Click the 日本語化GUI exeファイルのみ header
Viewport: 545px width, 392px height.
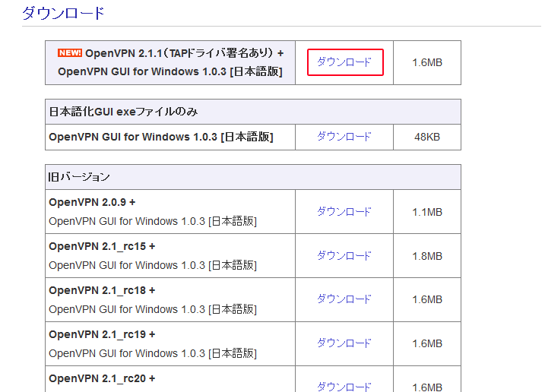(124, 112)
